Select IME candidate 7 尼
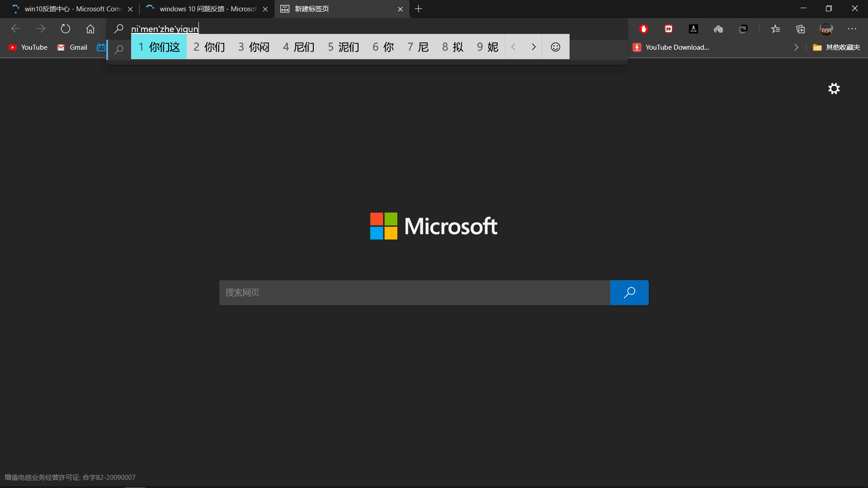 click(x=418, y=47)
